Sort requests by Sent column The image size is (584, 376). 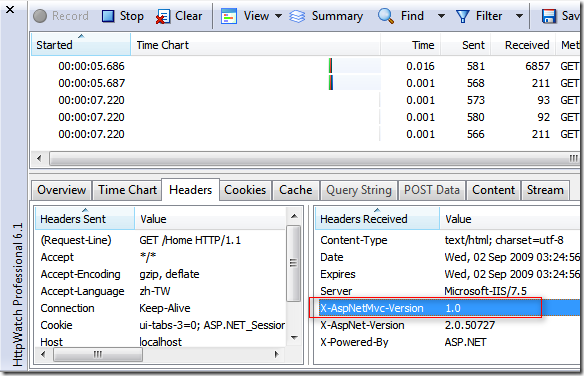tap(466, 45)
